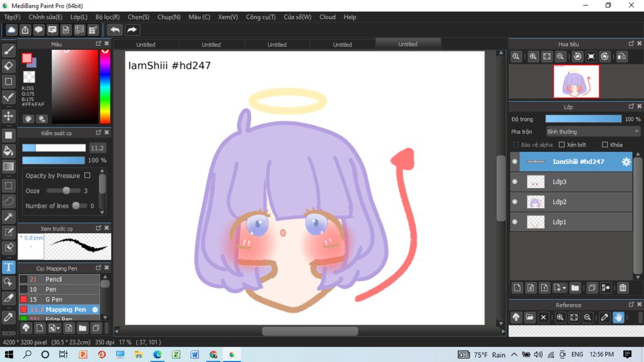Image resolution: width=644 pixels, height=362 pixels.
Task: Select the Text tool
Action: click(x=8, y=267)
